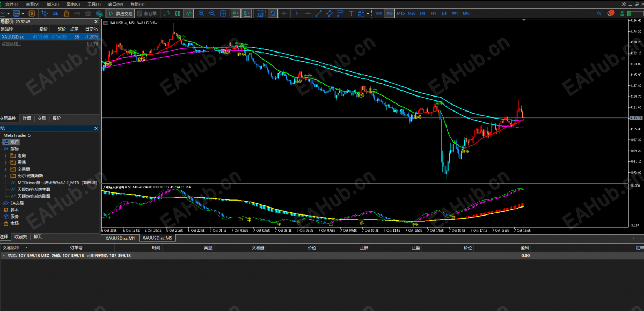Activate the arrow cursor mode
The image size is (644, 311).
pos(273,13)
